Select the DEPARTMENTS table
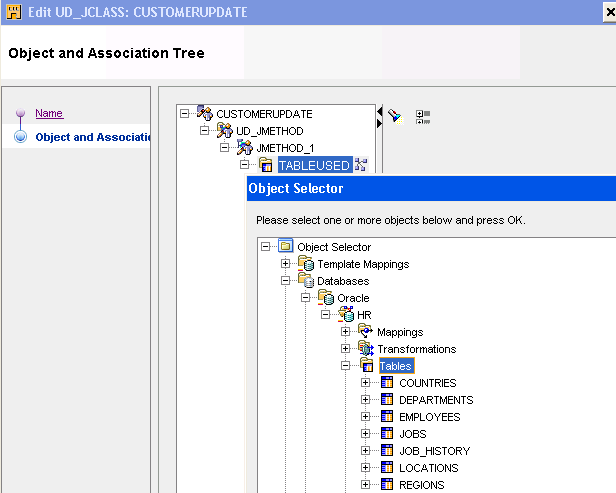 pos(435,400)
